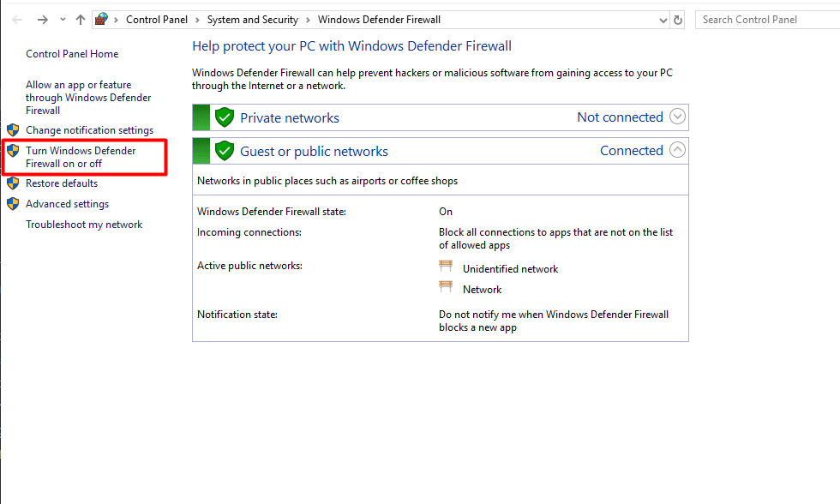840x504 pixels.
Task: Click Connected status text
Action: click(x=632, y=151)
